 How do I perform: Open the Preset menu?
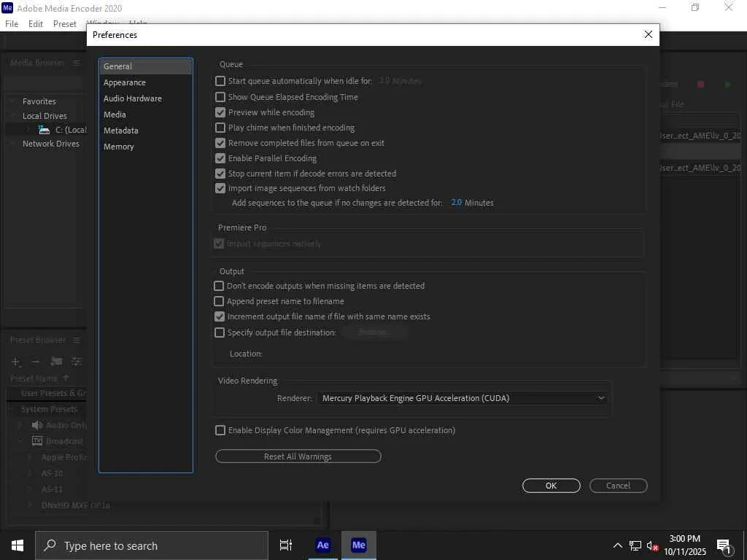tap(65, 24)
